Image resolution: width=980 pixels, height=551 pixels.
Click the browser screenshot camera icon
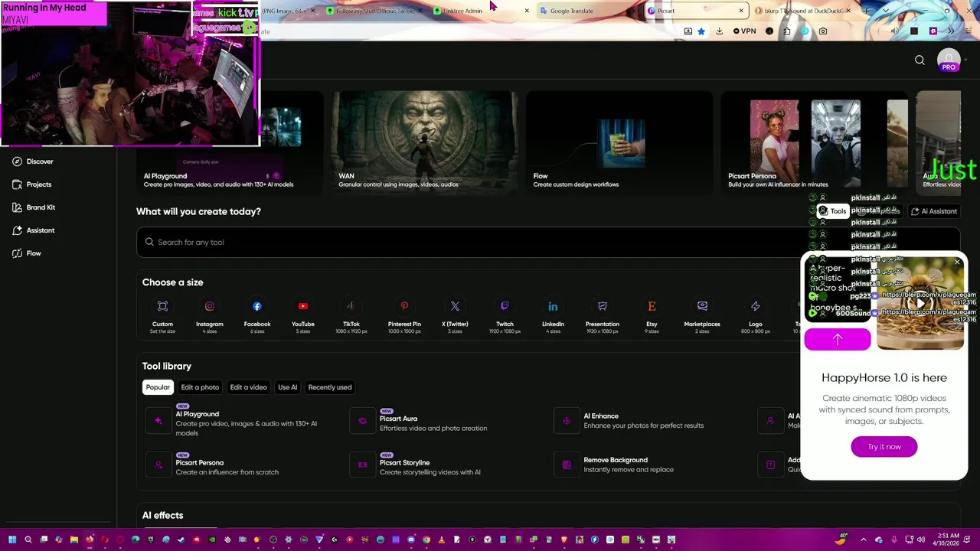tap(822, 31)
